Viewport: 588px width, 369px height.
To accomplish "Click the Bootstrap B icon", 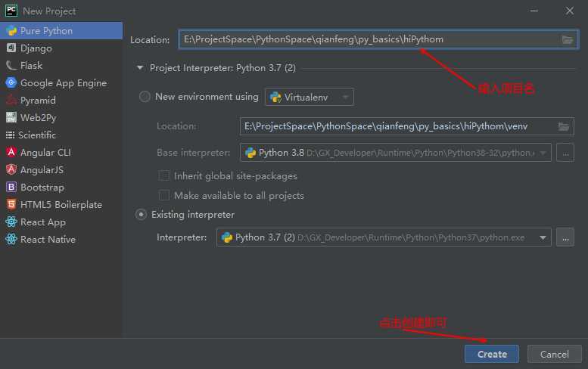I will pyautogui.click(x=11, y=187).
